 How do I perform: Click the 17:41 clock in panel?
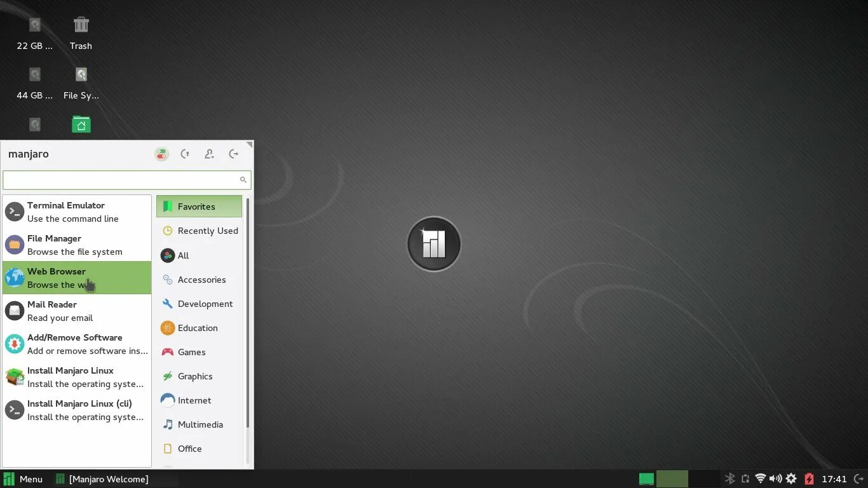tap(834, 479)
